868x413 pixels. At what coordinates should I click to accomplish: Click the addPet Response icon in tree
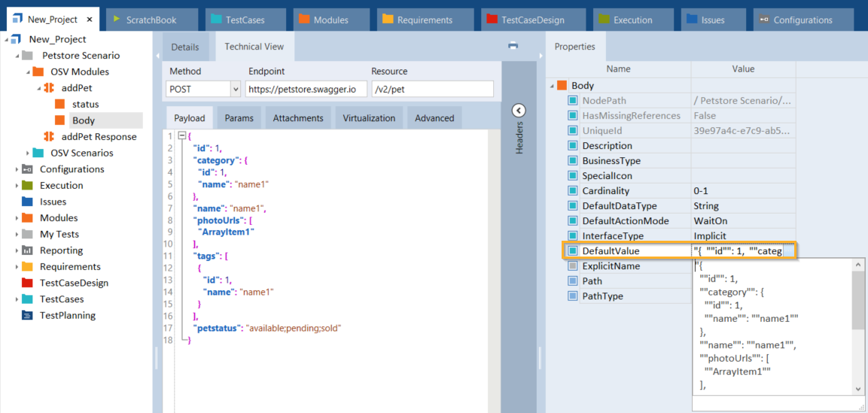[49, 137]
